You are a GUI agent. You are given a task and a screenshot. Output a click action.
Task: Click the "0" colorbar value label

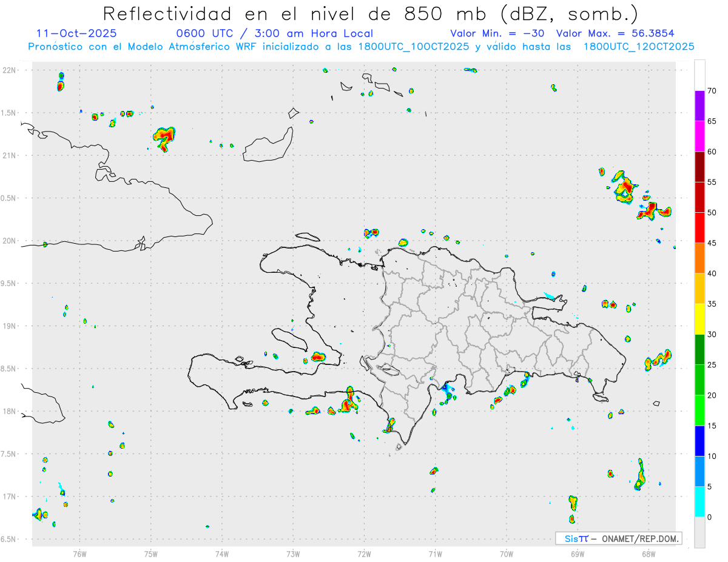tap(709, 517)
